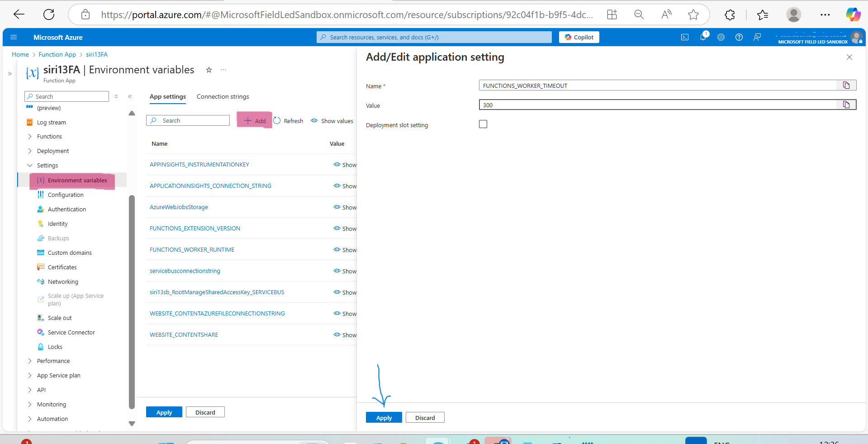Pin siri13FA to favorites star

pos(209,70)
